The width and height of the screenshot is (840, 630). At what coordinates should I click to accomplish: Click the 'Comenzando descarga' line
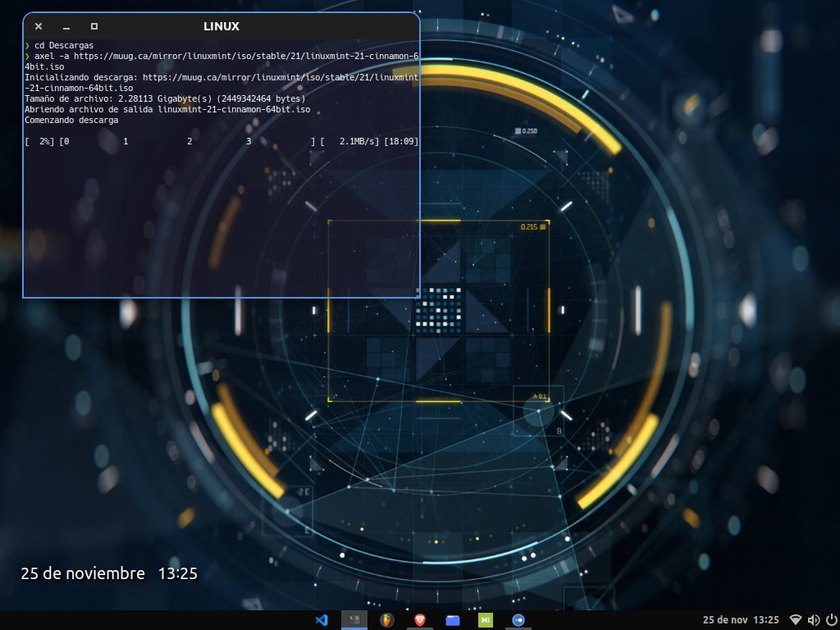[72, 120]
